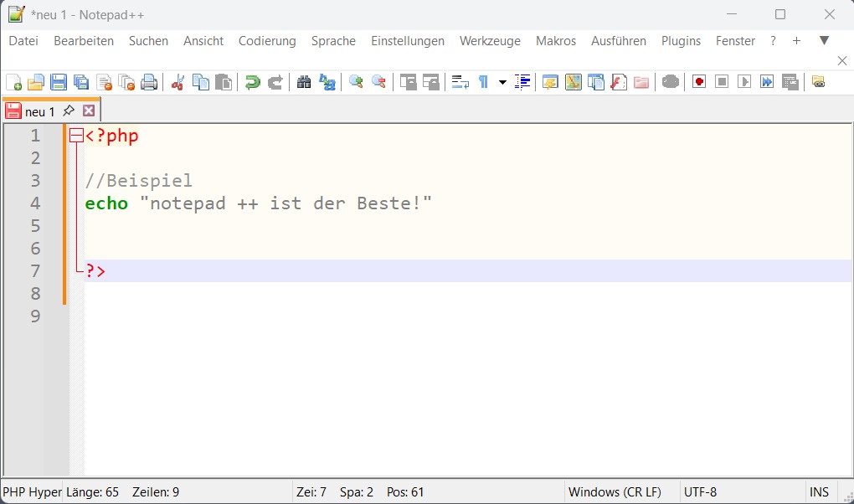This screenshot has width=854, height=504.
Task: Expand the triangle dropdown right of menu bar
Action: [824, 40]
